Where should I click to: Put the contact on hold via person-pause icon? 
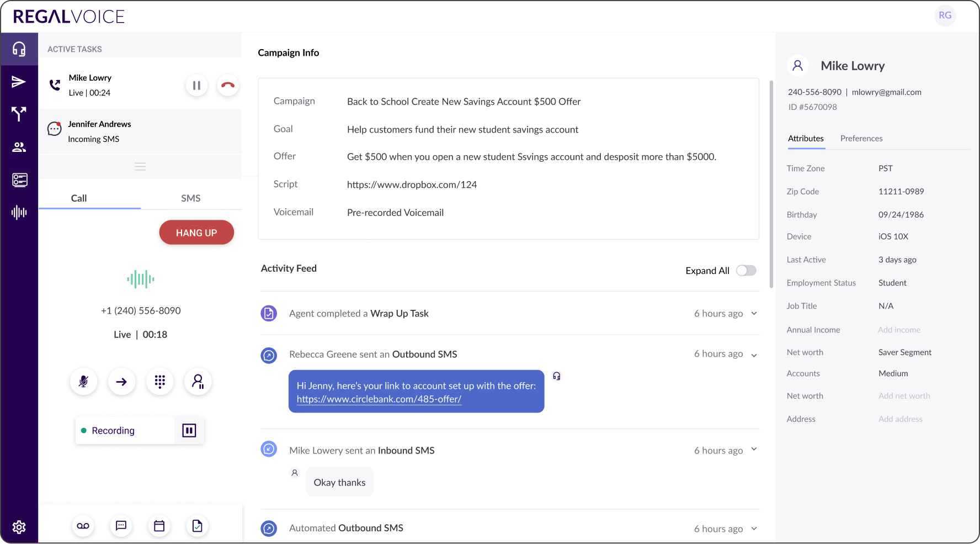pyautogui.click(x=198, y=382)
